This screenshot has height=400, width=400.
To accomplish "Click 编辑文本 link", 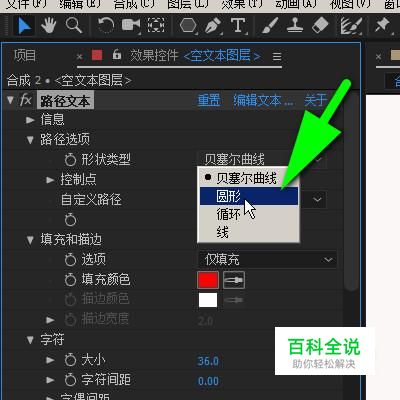I will pyautogui.click(x=263, y=100).
